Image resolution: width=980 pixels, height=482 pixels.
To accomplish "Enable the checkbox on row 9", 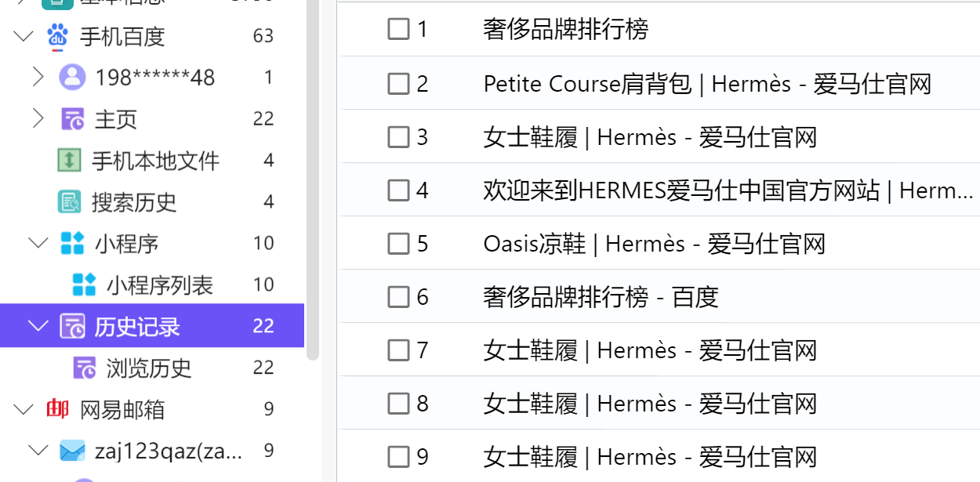I will pyautogui.click(x=399, y=457).
